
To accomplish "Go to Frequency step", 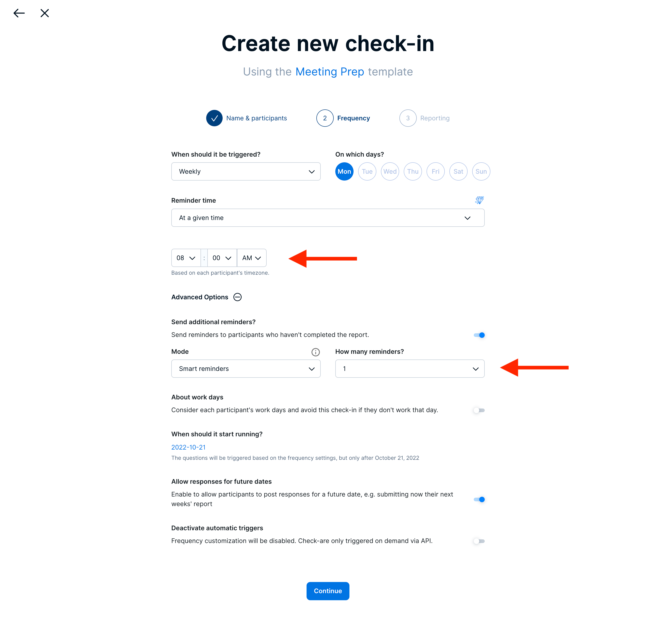I will click(x=343, y=118).
